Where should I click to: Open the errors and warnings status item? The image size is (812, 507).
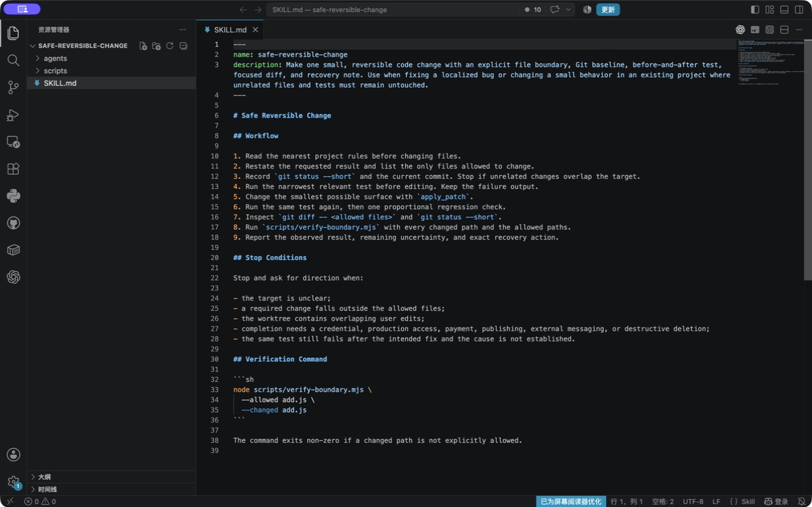[x=40, y=502]
